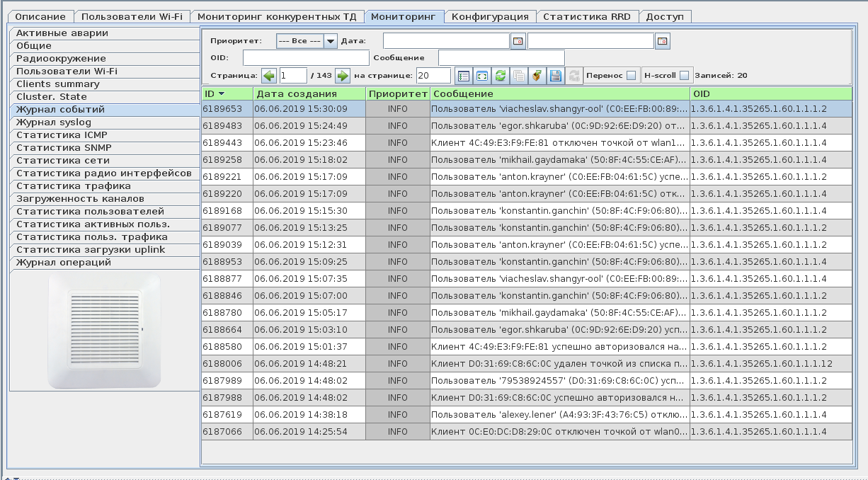
Task: Go to the next page with green right arrow
Action: pyautogui.click(x=343, y=76)
